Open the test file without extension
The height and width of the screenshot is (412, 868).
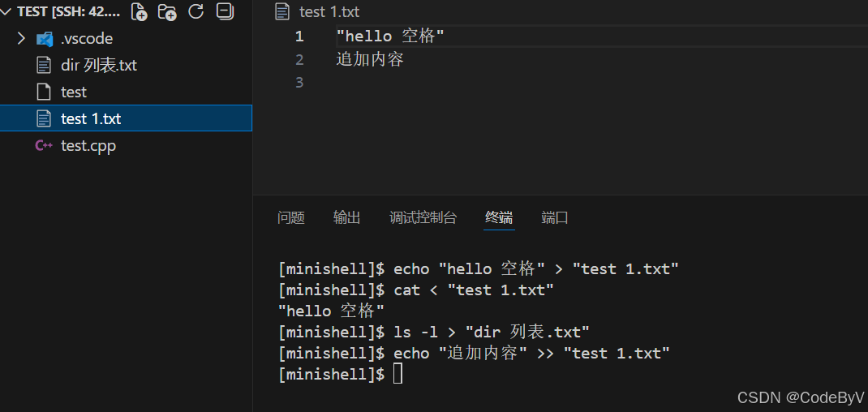click(74, 92)
